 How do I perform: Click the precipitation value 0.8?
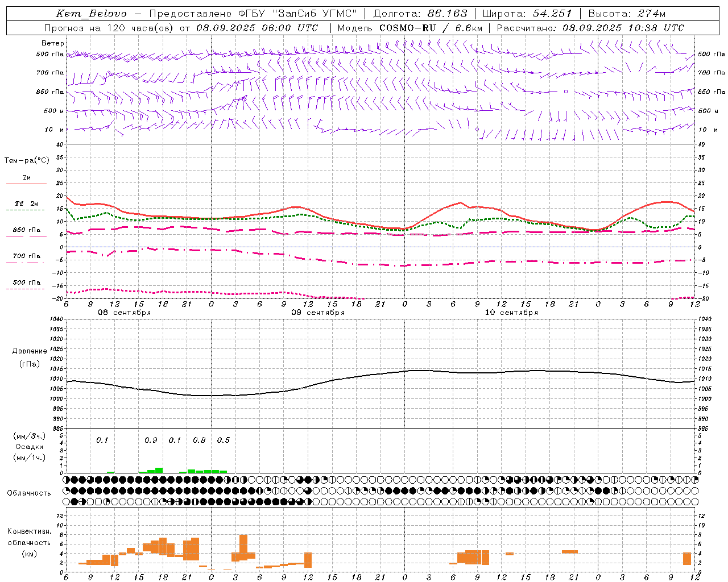click(x=199, y=440)
